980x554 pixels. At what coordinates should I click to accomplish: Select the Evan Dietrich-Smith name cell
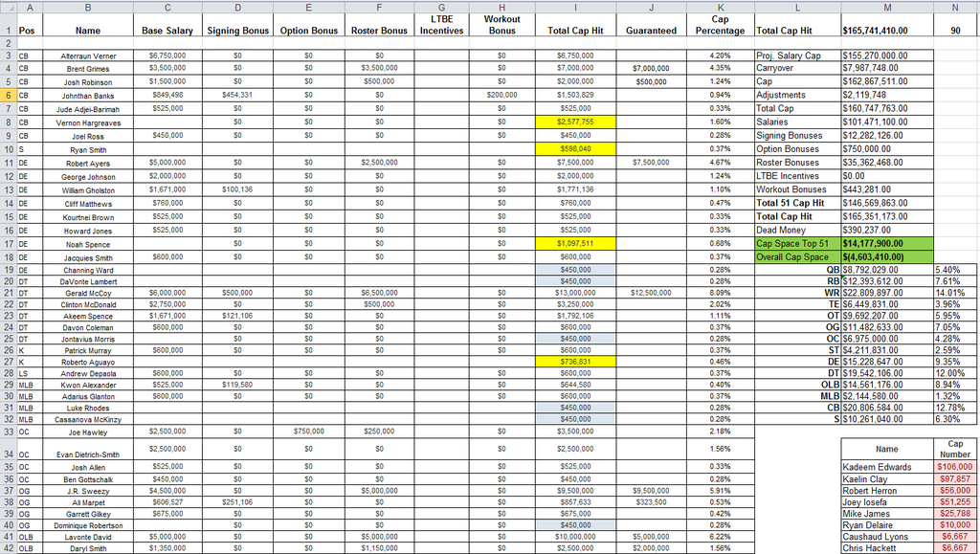coord(88,450)
